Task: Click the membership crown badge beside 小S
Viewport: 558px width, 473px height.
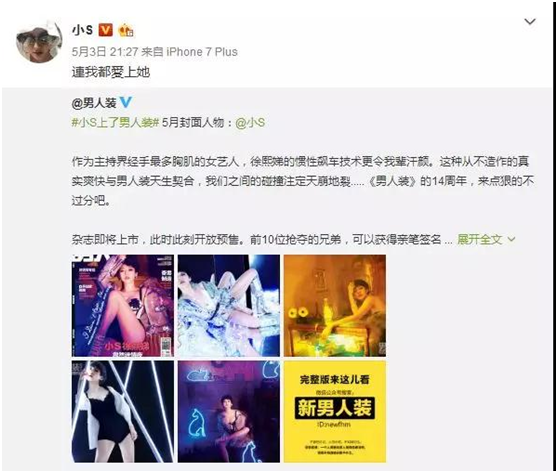Action: tap(126, 30)
